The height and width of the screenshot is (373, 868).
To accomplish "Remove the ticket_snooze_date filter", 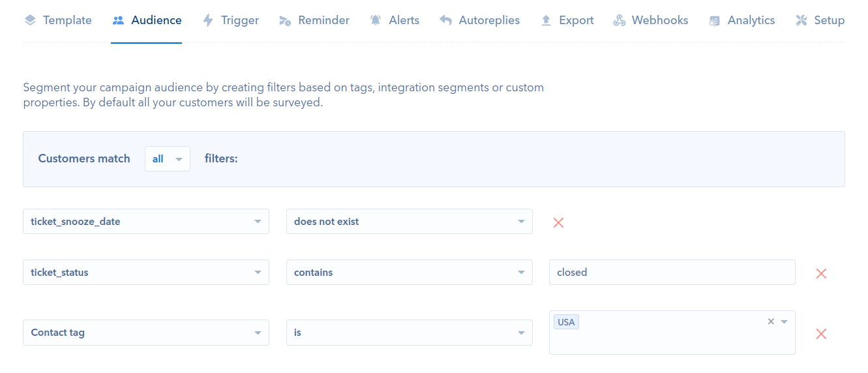I will 558,222.
